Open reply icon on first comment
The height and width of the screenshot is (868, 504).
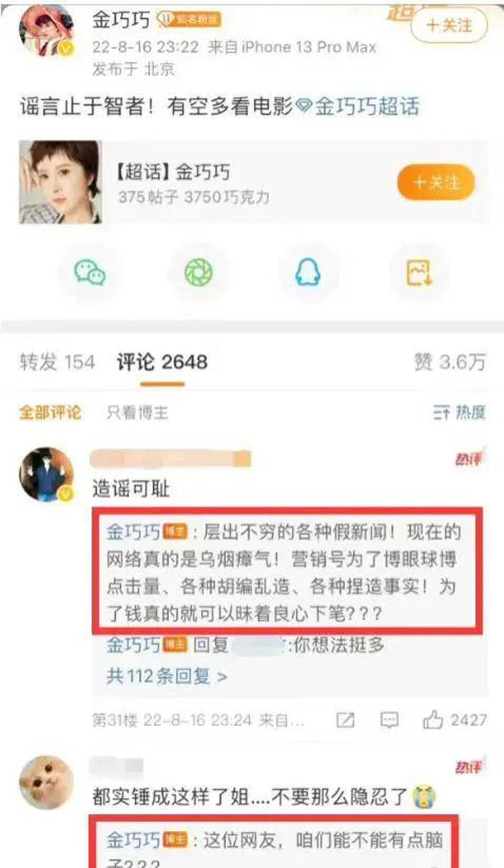point(390,720)
